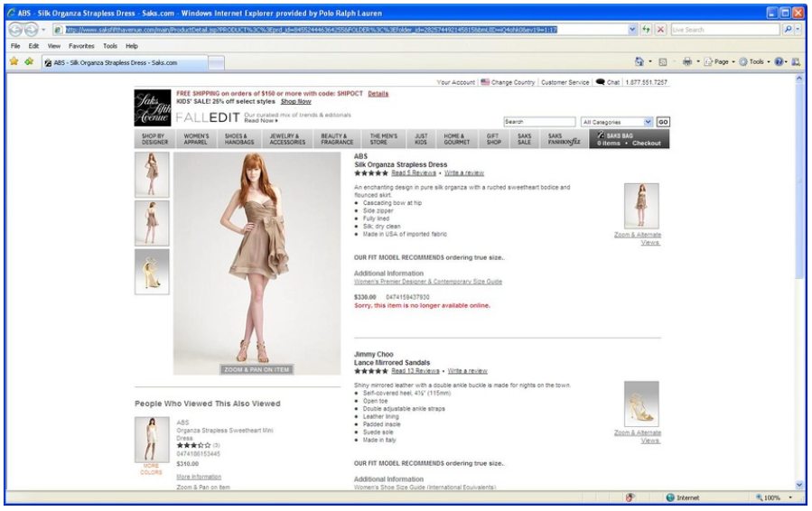Click the free shipping Details link
The image size is (812, 511).
378,94
